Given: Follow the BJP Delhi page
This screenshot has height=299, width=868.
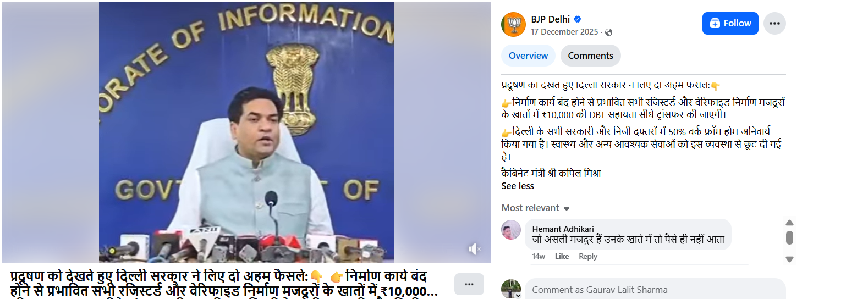Looking at the screenshot, I should [x=730, y=23].
